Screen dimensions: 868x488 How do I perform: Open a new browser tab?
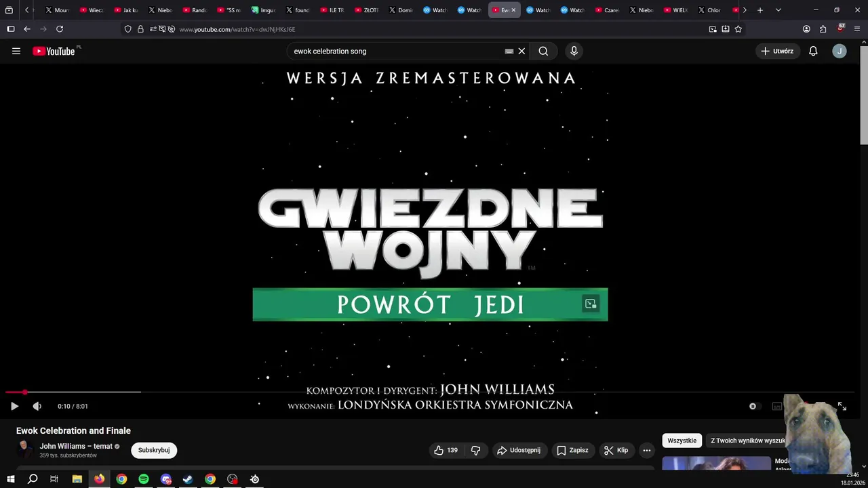(760, 10)
